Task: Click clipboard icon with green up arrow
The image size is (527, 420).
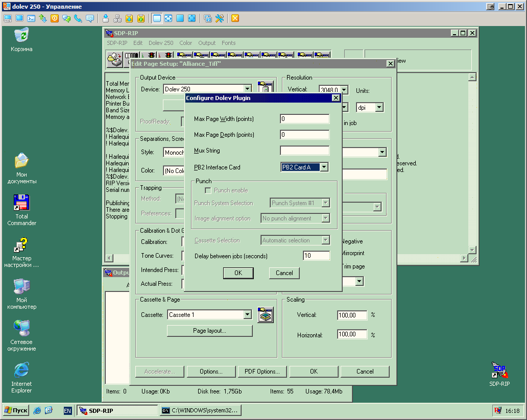Action: (141, 18)
